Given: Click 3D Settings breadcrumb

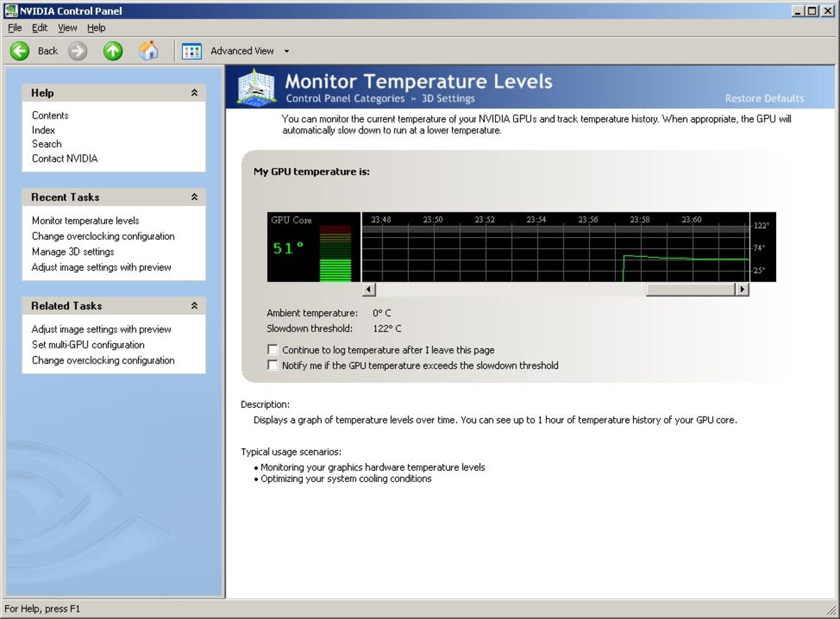Looking at the screenshot, I should pos(448,98).
